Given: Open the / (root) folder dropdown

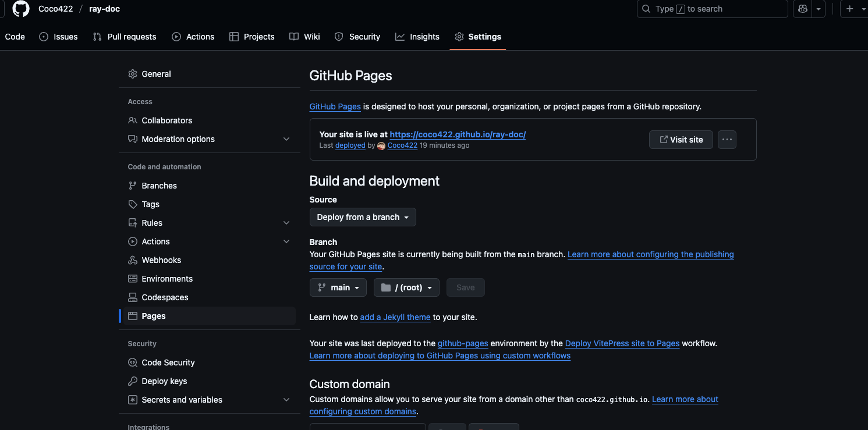Looking at the screenshot, I should 406,287.
